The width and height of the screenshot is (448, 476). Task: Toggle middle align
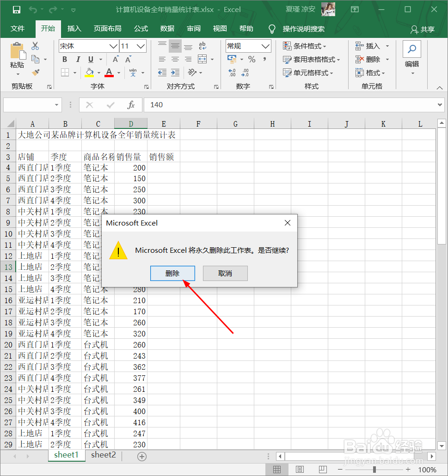[175, 46]
